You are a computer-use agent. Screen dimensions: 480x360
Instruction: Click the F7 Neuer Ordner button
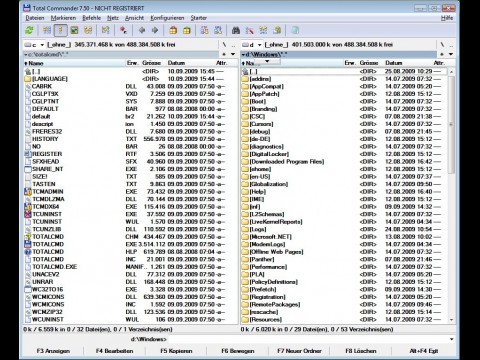tap(299, 351)
